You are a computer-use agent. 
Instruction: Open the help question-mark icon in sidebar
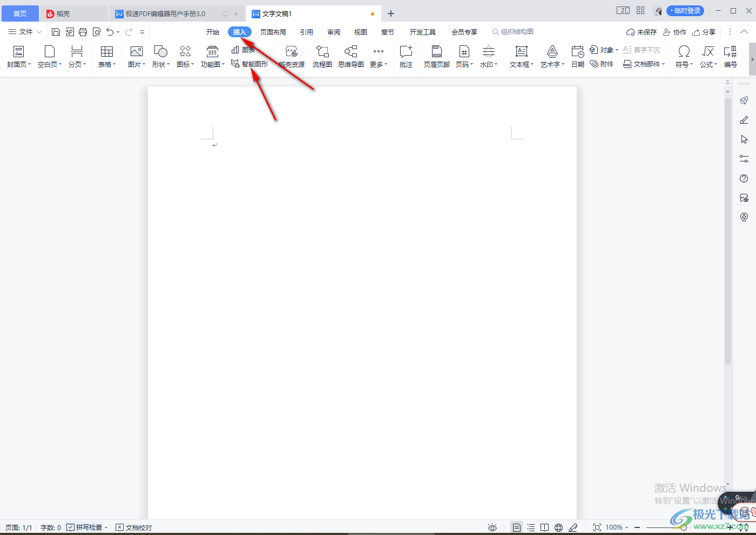(744, 178)
